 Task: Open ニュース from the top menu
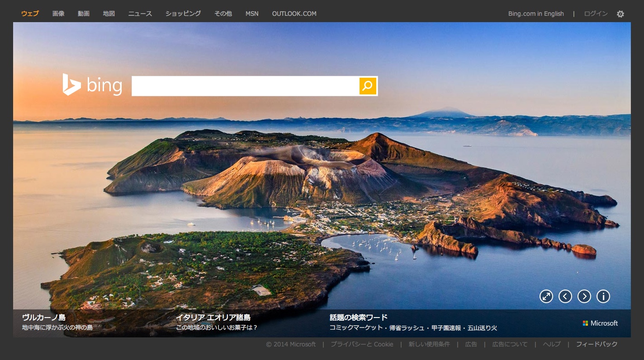(x=140, y=14)
